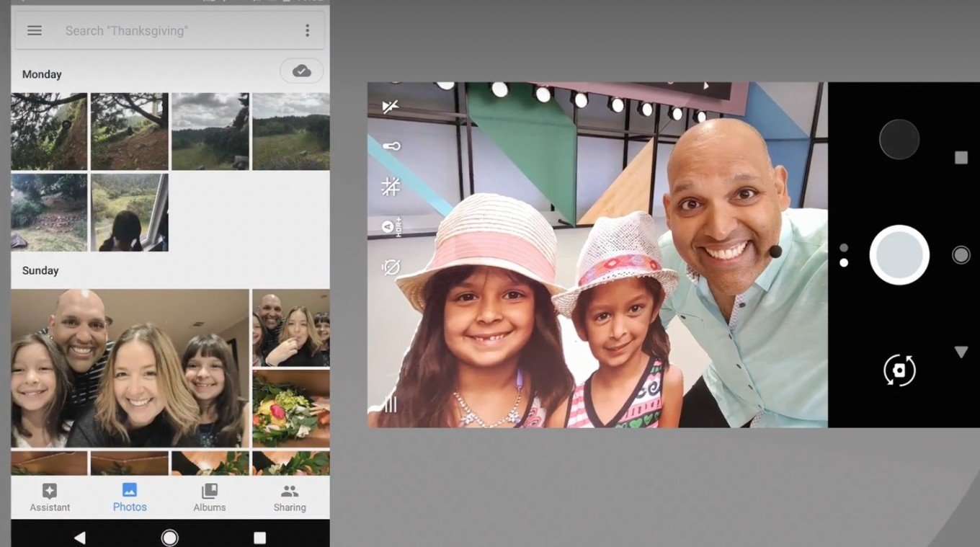This screenshot has height=547, width=980.
Task: Open the three-dot overflow menu in Photos
Action: click(307, 30)
